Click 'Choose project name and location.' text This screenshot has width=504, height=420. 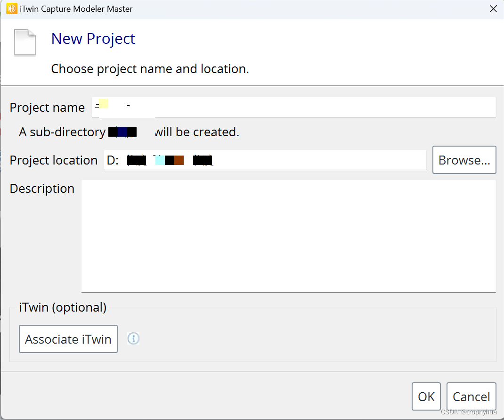pyautogui.click(x=150, y=69)
